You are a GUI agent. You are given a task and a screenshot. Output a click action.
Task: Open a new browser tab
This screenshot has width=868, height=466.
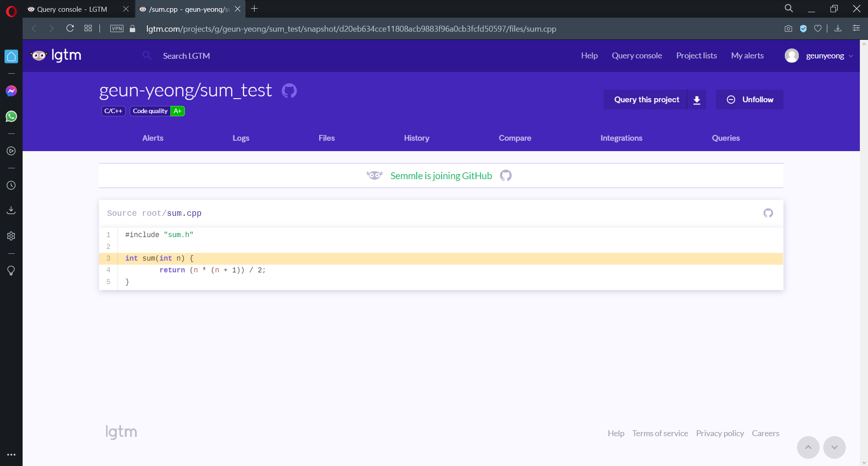(255, 9)
